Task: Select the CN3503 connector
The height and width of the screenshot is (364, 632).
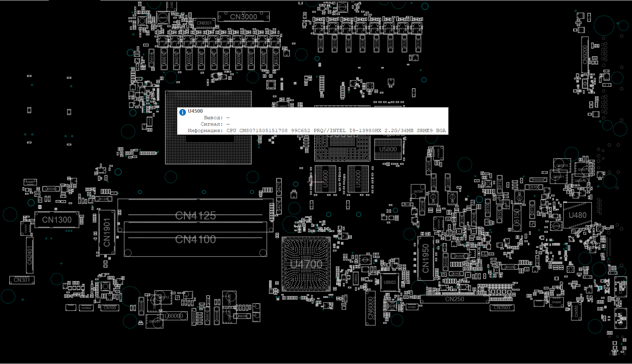Action: click(502, 308)
